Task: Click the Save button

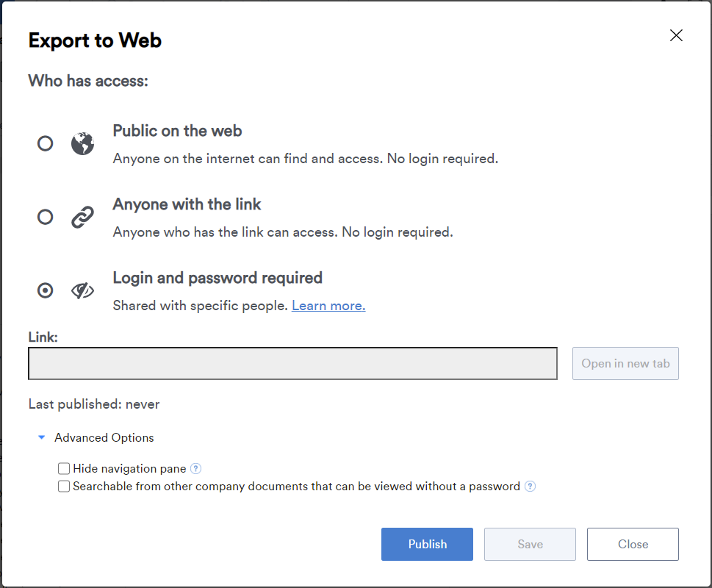Action: click(x=530, y=544)
